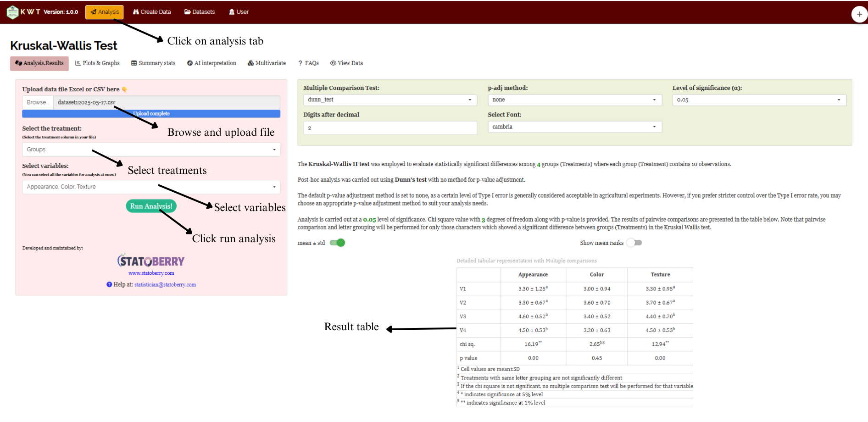Click the Statoberry logo
Image resolution: width=868 pixels, height=422 pixels.
coord(151,261)
